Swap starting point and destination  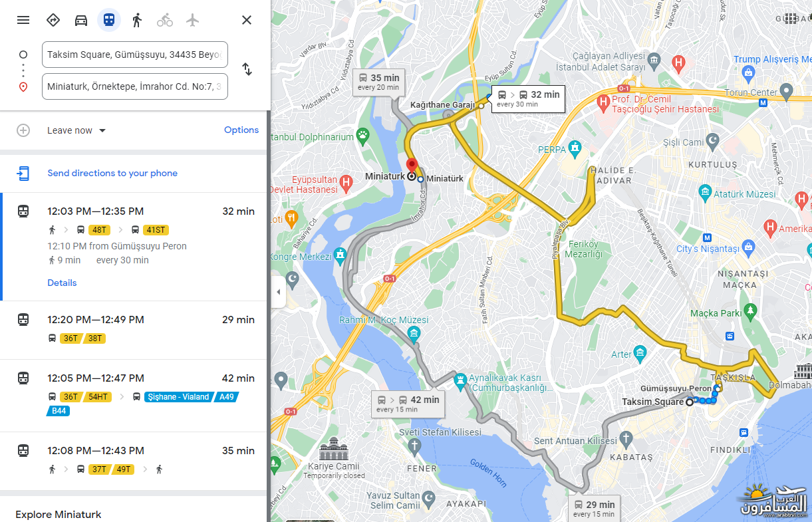pos(247,69)
